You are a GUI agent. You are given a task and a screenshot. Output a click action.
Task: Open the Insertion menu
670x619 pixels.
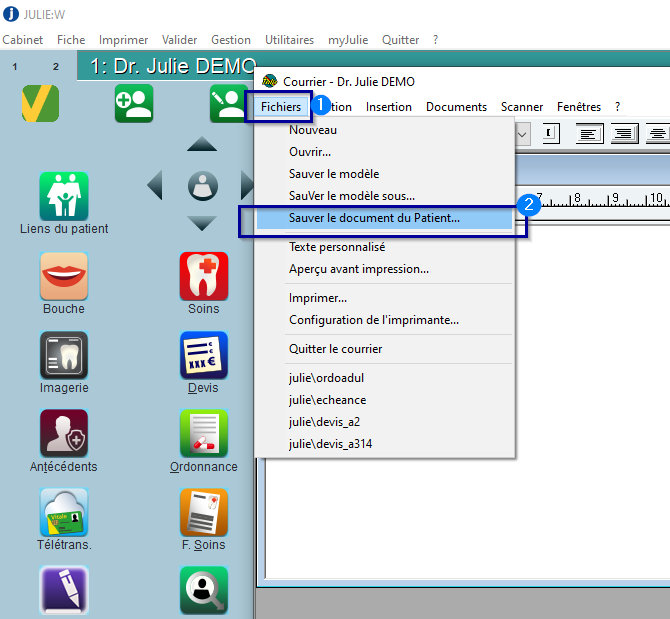[x=388, y=107]
